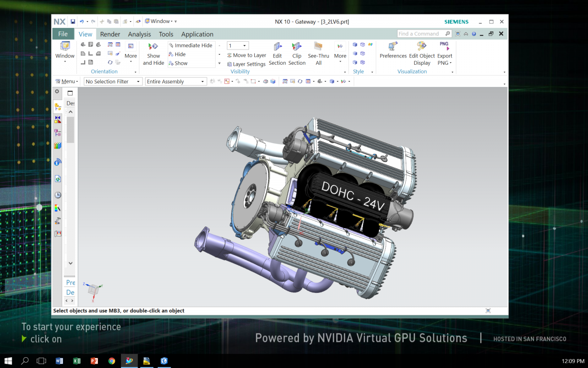Switch to the Application tab
The height and width of the screenshot is (368, 588).
[197, 34]
